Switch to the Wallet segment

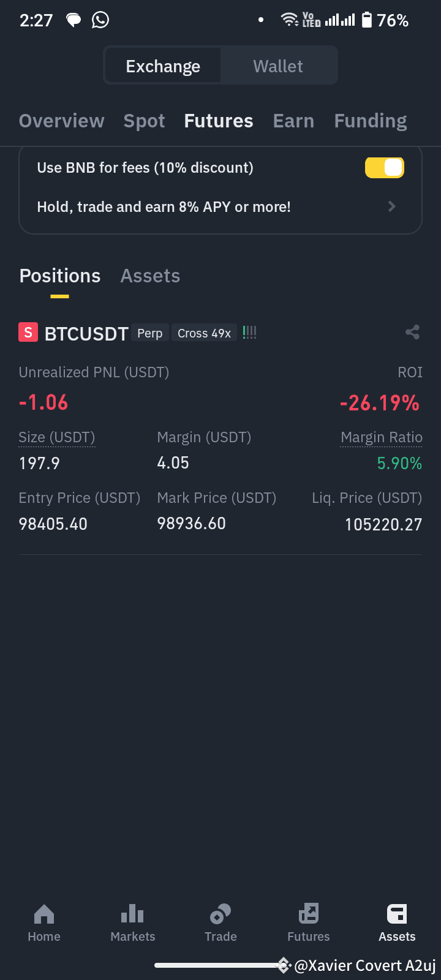pyautogui.click(x=278, y=66)
